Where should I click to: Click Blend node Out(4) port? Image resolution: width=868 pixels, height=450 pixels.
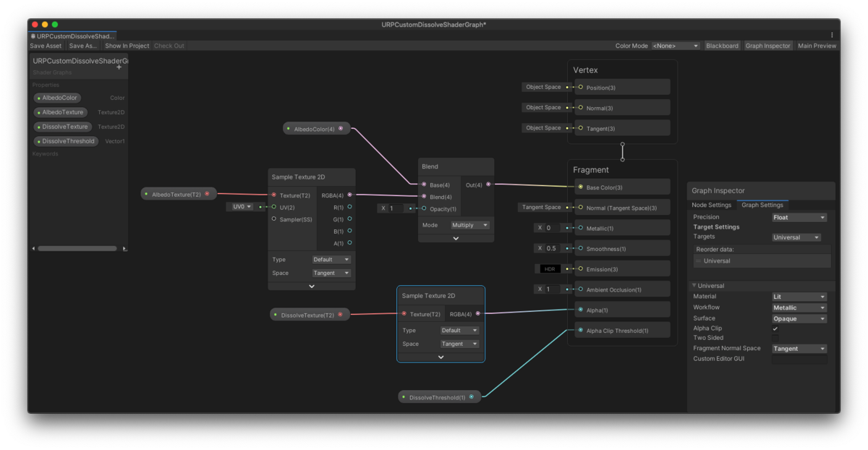488,184
